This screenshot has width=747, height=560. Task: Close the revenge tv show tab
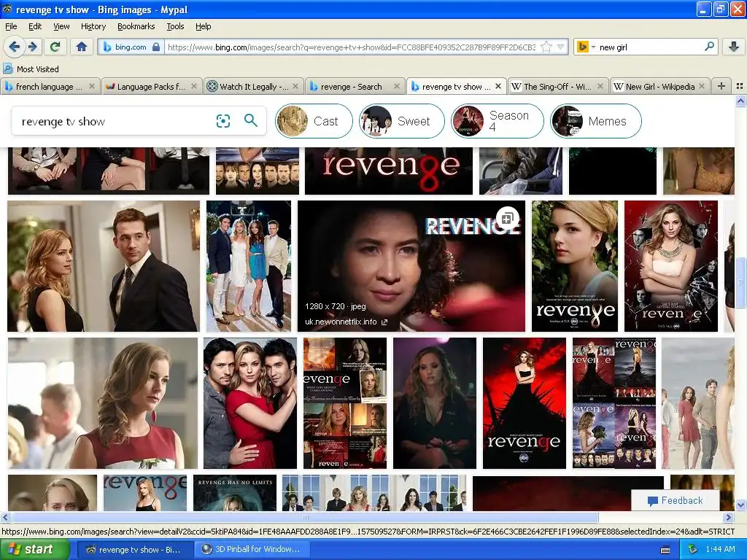click(498, 86)
